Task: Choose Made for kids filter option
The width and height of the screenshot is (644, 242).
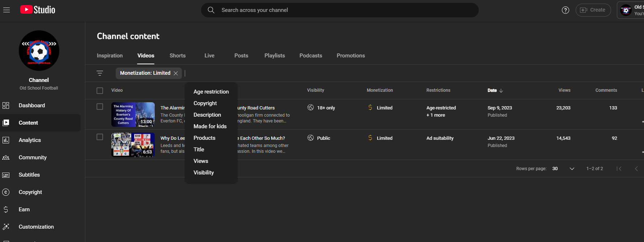Action: pos(211,126)
